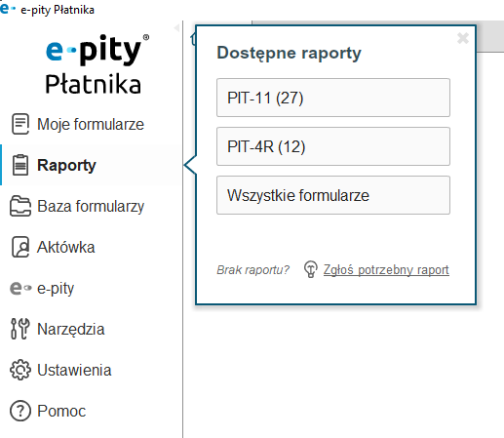Click the Pomoc question mark icon
This screenshot has height=438, width=504.
click(x=20, y=411)
